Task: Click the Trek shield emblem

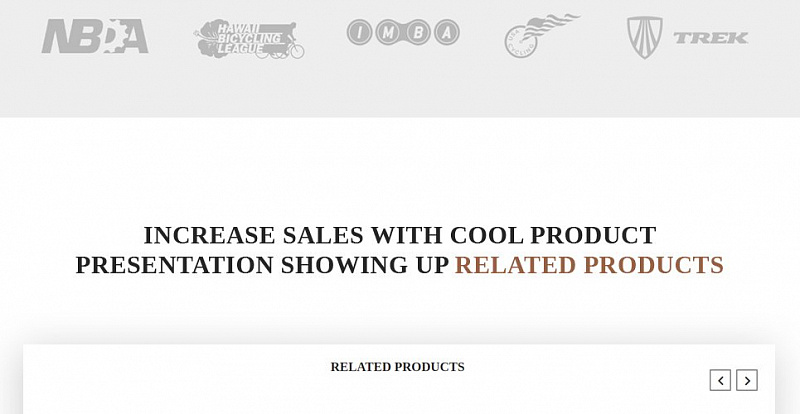Action: tap(645, 37)
